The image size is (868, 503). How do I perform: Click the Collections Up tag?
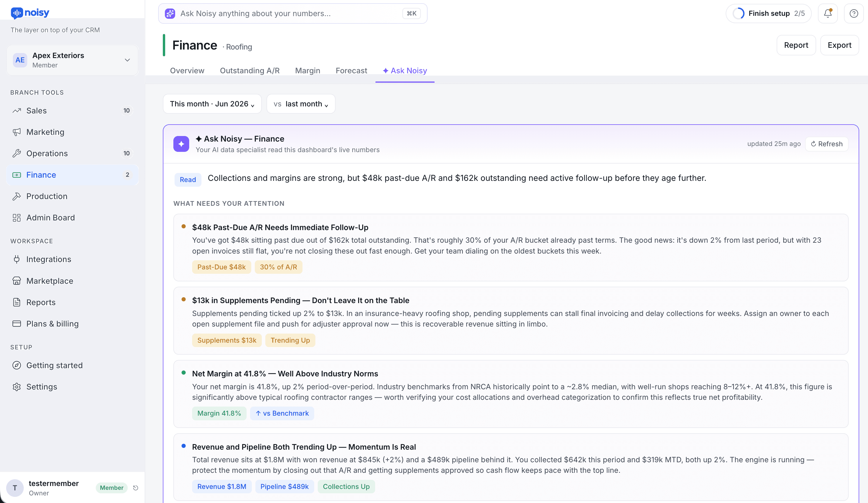[x=346, y=487]
